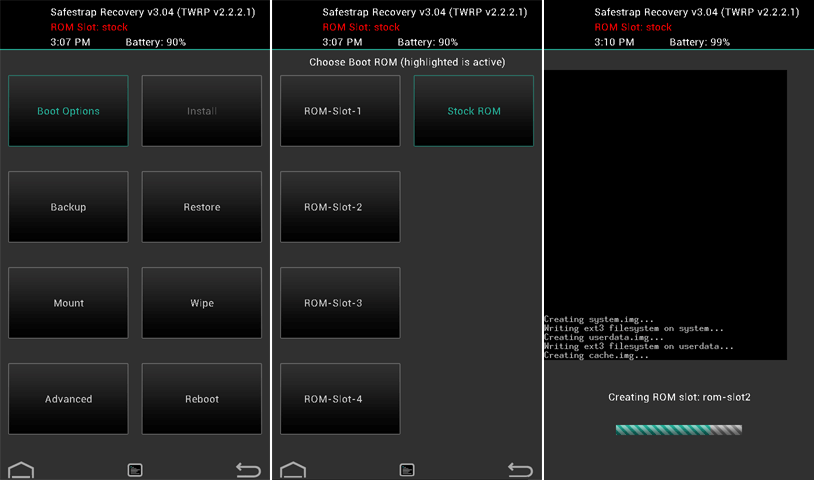The height and width of the screenshot is (480, 815).
Task: Open Boot Options in main menu
Action: tap(68, 111)
